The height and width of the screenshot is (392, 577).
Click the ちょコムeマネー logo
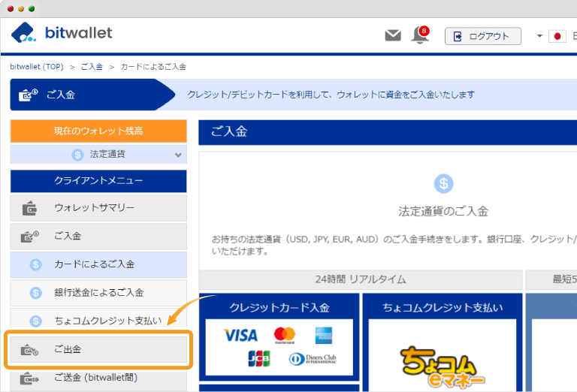[443, 367]
